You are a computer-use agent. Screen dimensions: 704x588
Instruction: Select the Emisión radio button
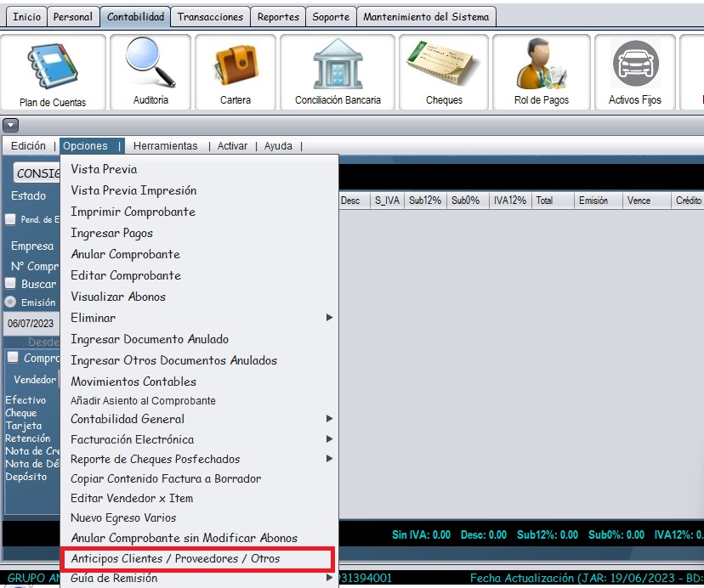pyautogui.click(x=11, y=302)
